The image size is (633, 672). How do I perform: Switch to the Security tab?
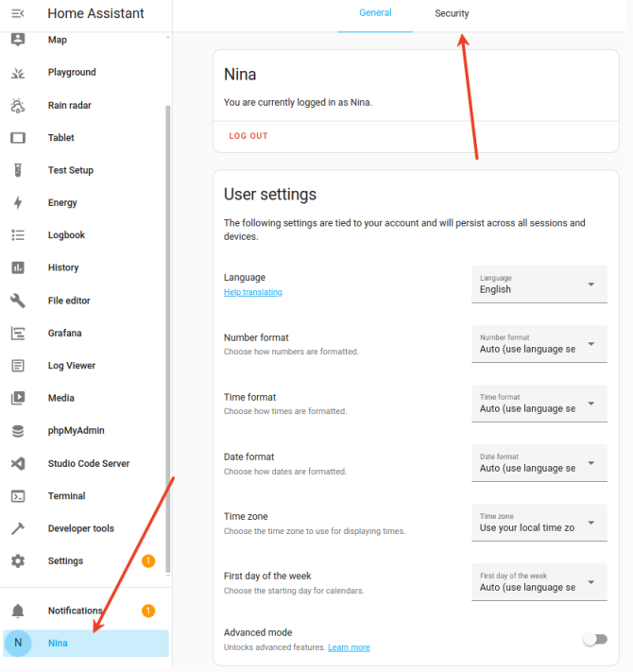[452, 13]
